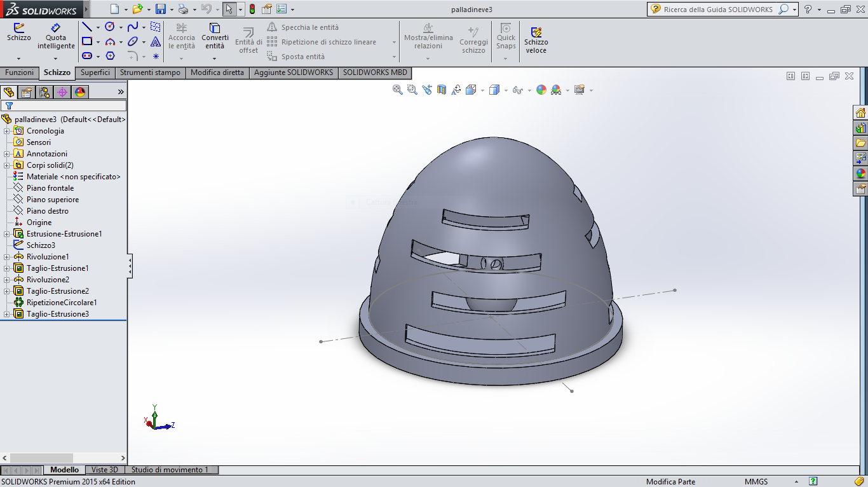The width and height of the screenshot is (868, 487).
Task: Start the Line sketch tool
Action: (x=87, y=27)
